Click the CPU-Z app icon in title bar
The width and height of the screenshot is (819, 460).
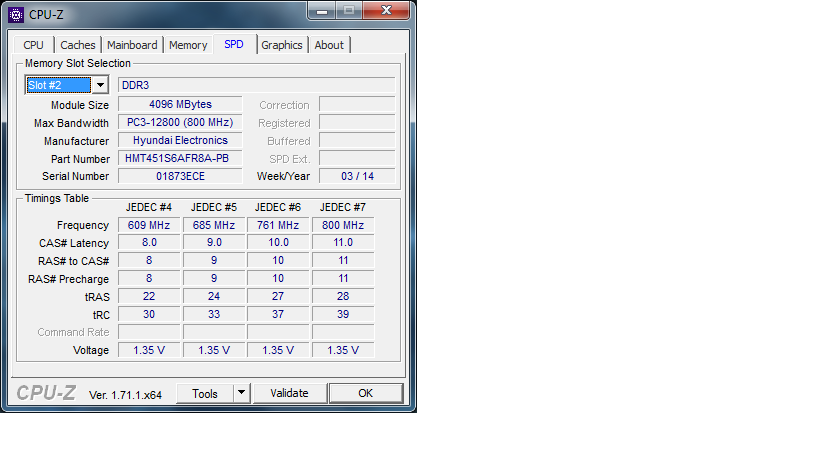point(16,15)
